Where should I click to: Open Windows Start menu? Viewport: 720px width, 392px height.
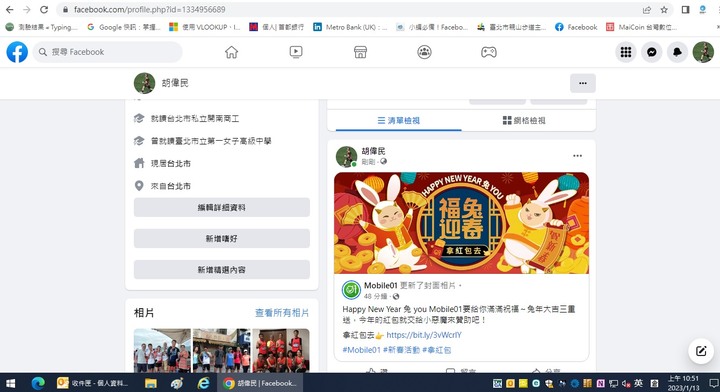(10, 383)
